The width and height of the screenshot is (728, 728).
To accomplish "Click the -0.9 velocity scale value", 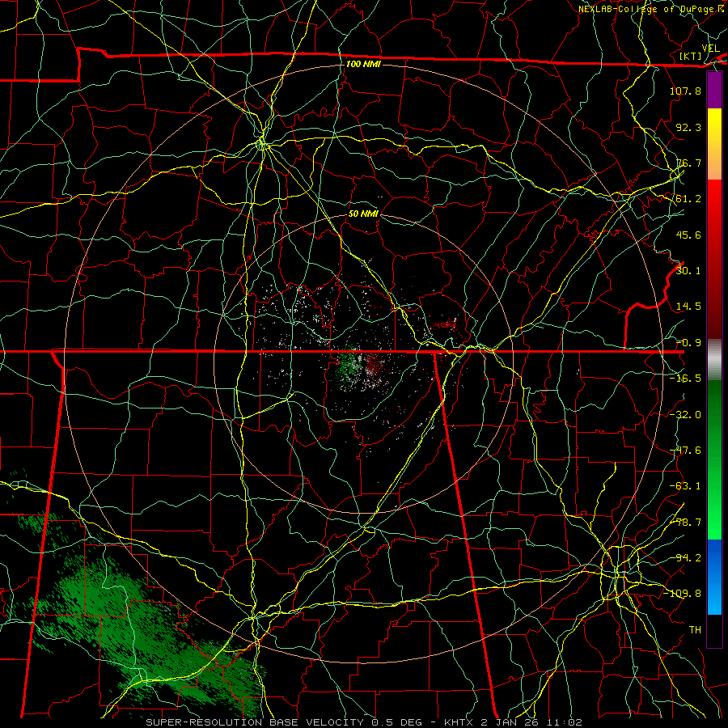I will (x=688, y=343).
